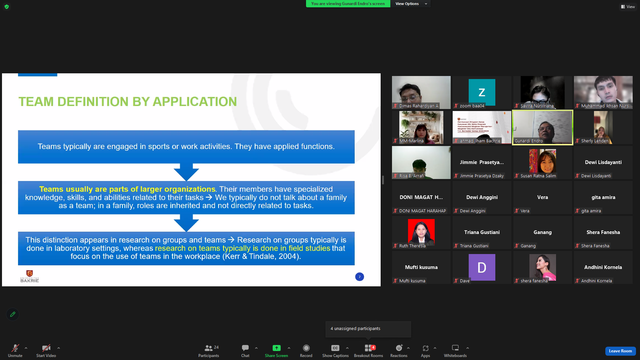Open the Apps panel
Screen dimensions: 640x360
coord(425,350)
